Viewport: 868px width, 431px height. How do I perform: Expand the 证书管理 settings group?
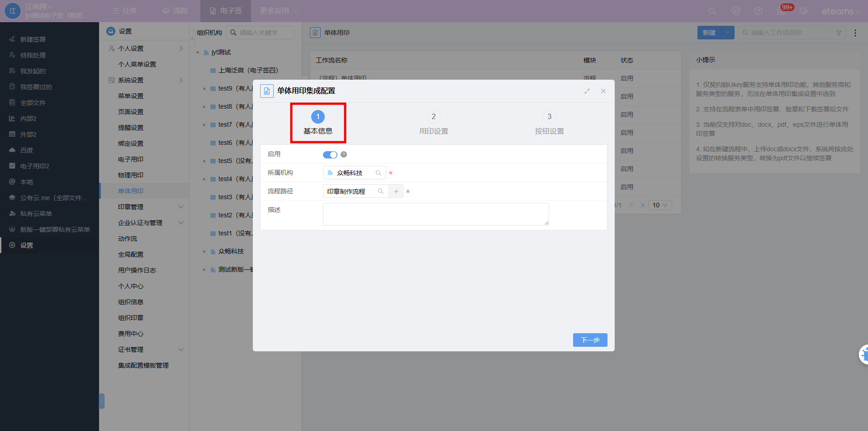pos(181,350)
